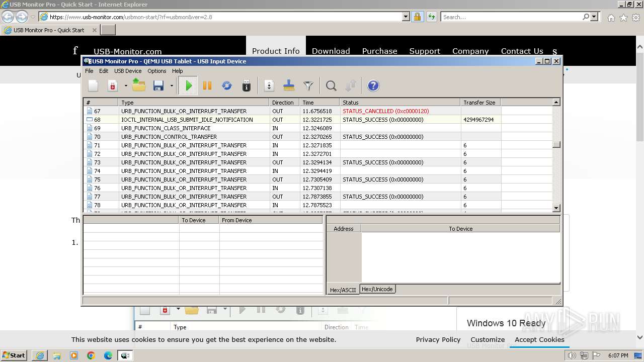Pause capture with the orange pause icon
The height and width of the screenshot is (362, 644).
click(207, 86)
